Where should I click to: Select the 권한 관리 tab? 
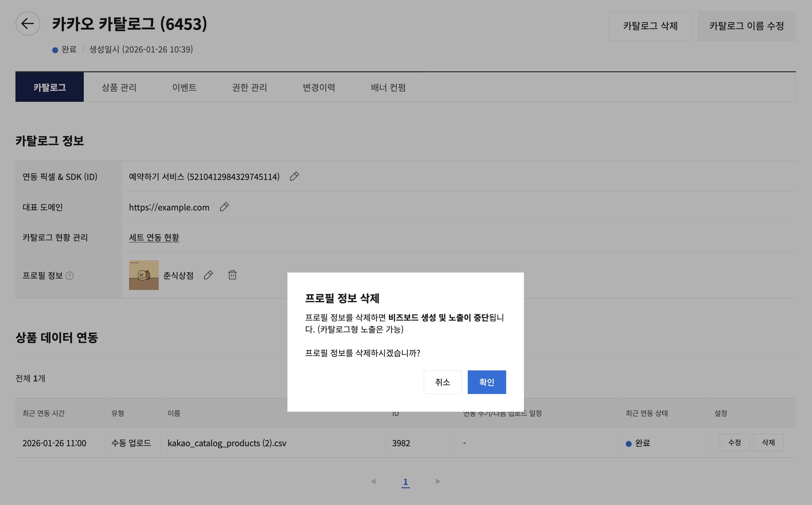pyautogui.click(x=250, y=87)
